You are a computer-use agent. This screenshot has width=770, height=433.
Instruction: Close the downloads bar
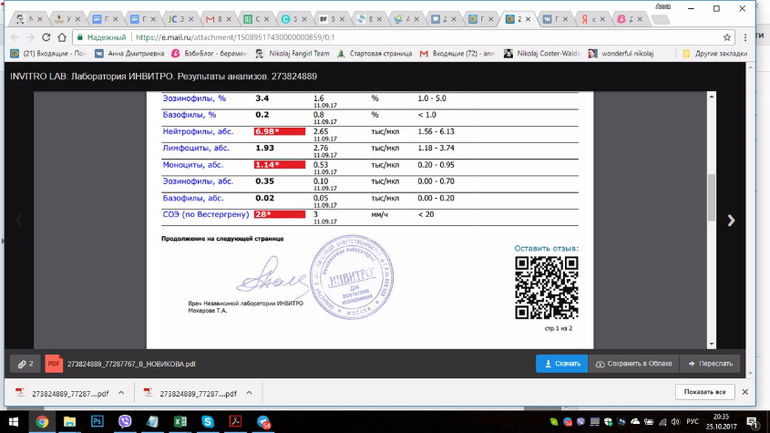[x=745, y=392]
